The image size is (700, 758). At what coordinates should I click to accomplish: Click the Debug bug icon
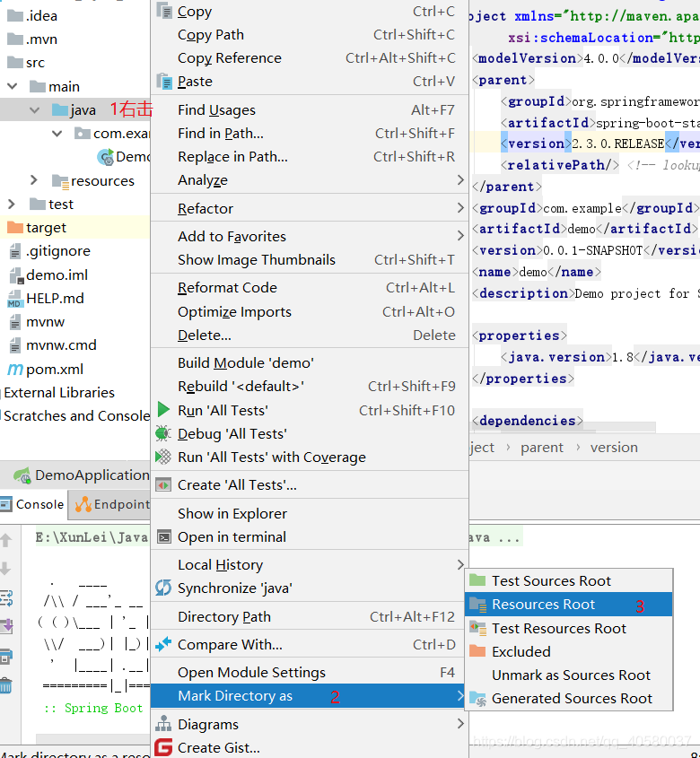coord(163,433)
